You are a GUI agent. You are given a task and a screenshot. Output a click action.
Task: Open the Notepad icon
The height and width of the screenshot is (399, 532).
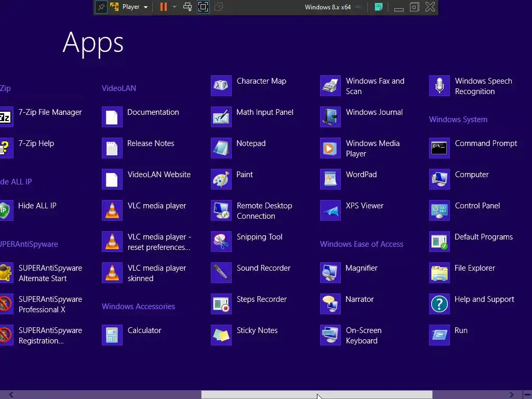pyautogui.click(x=221, y=148)
